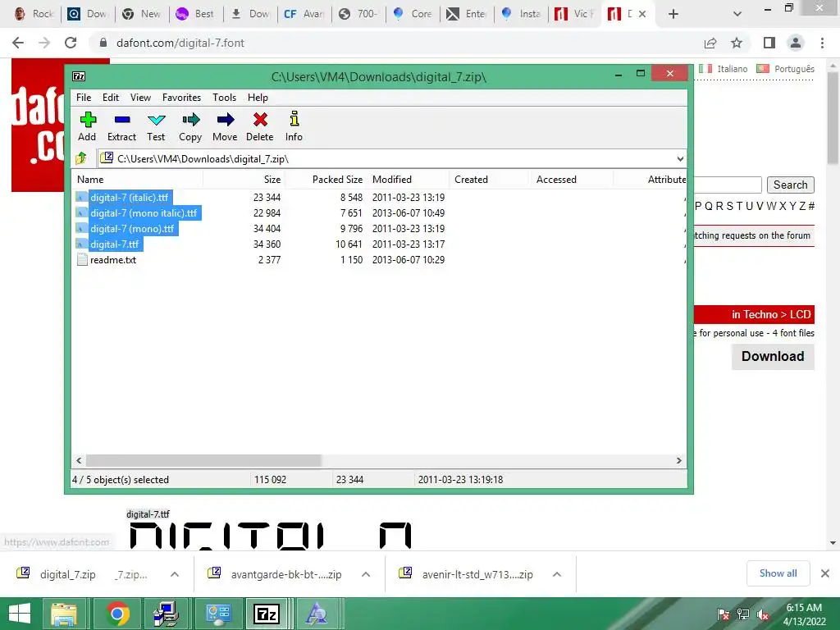Click the dafont.com URL in address bar
840x630 pixels.
coord(180,43)
